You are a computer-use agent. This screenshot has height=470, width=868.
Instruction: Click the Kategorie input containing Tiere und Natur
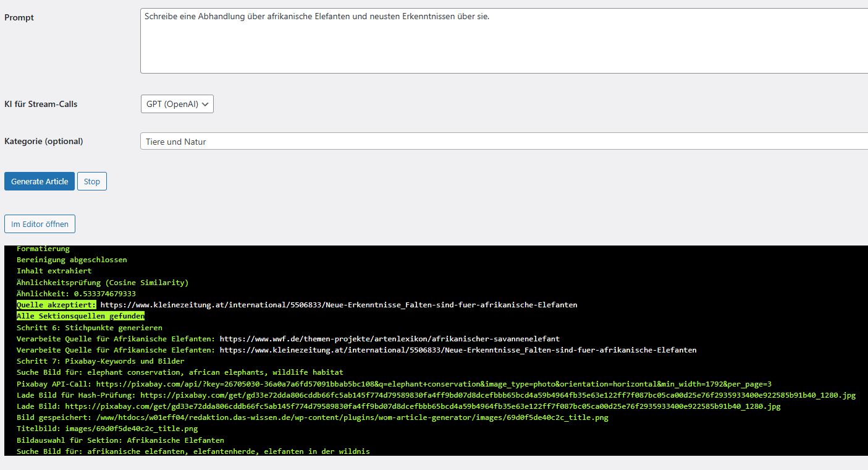coord(504,142)
